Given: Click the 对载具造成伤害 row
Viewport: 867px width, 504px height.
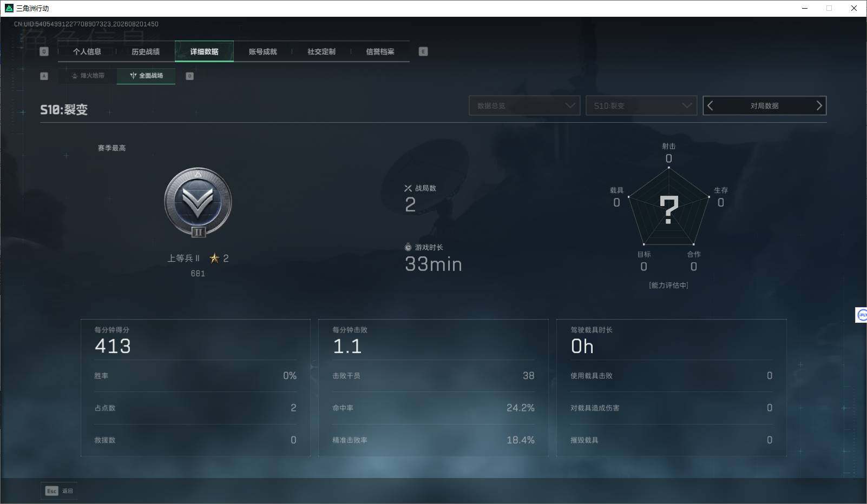Looking at the screenshot, I should click(x=672, y=408).
